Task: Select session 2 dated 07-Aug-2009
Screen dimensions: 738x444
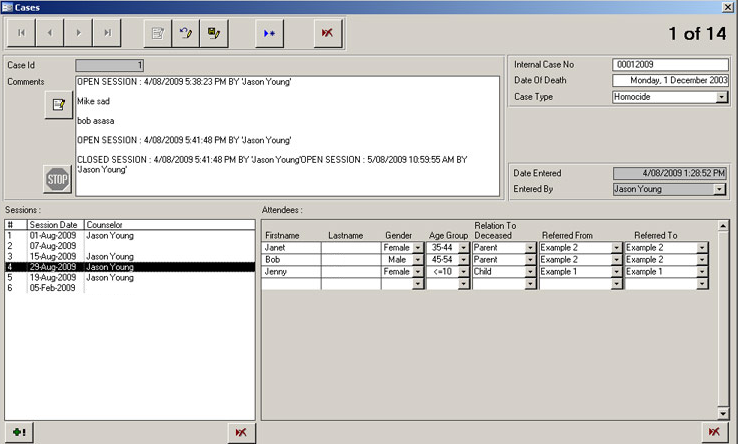Action: pos(130,246)
